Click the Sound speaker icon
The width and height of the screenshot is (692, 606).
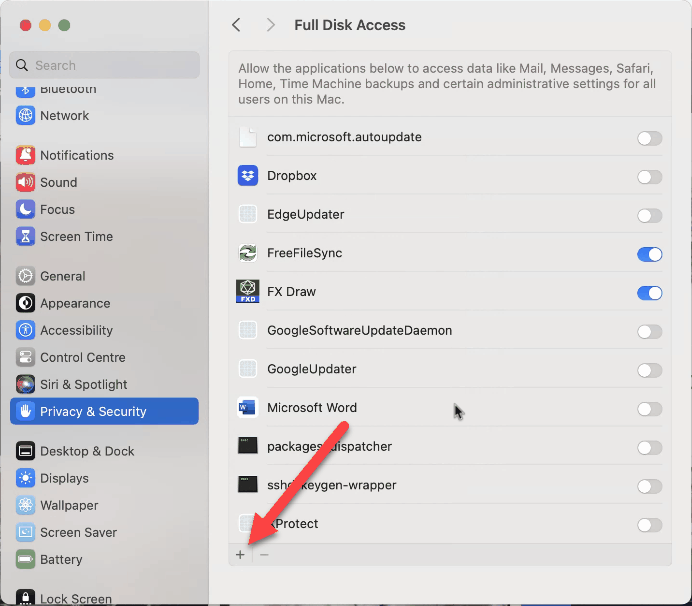[25, 182]
